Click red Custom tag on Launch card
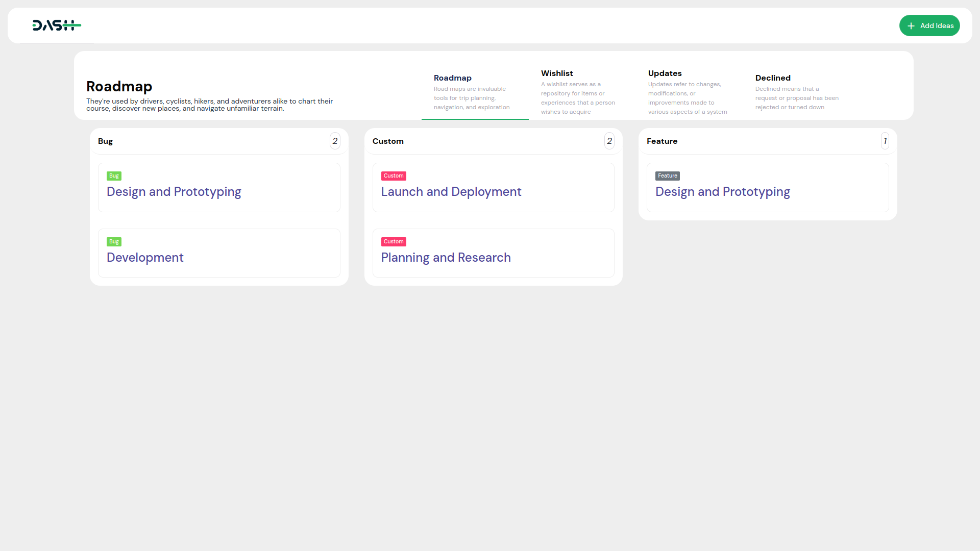Screen dimensions: 980x551 tap(393, 176)
